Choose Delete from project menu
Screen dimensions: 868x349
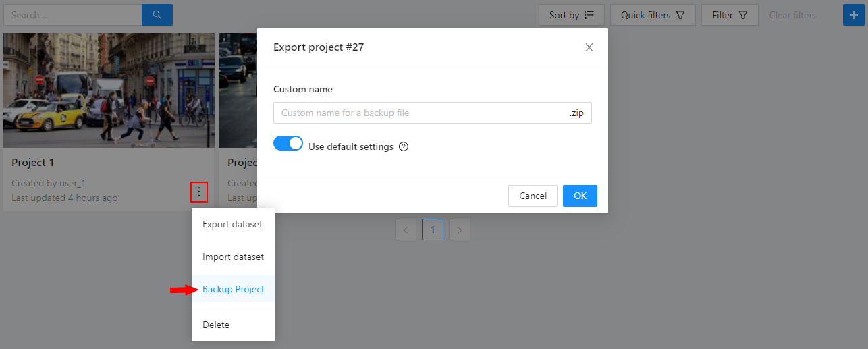[x=216, y=325]
